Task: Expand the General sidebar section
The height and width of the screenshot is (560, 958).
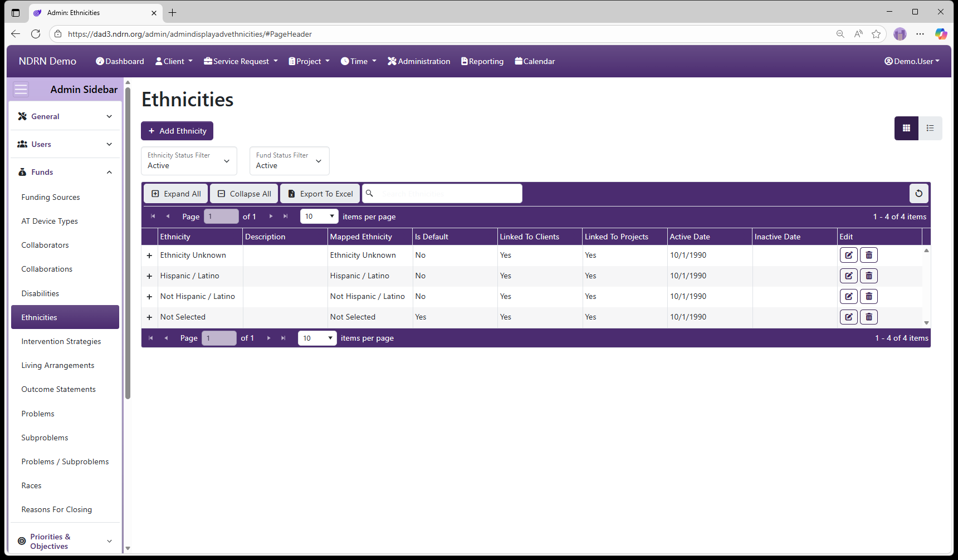Action: (65, 116)
